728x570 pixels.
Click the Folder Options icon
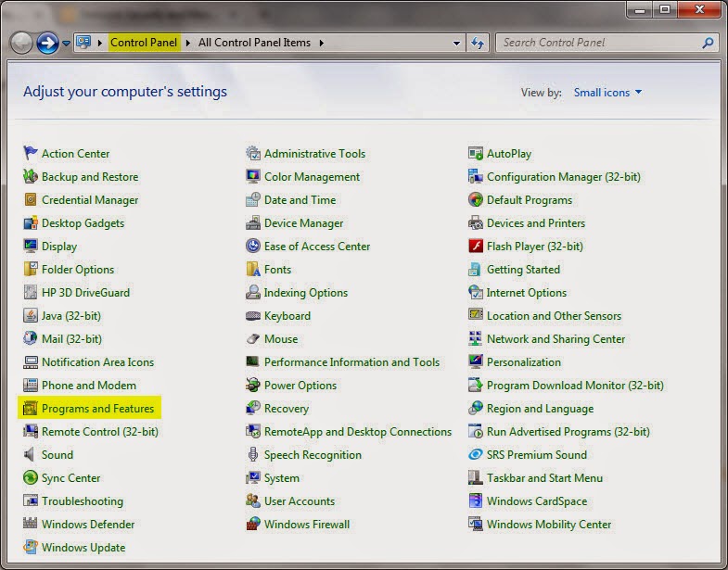(31, 269)
